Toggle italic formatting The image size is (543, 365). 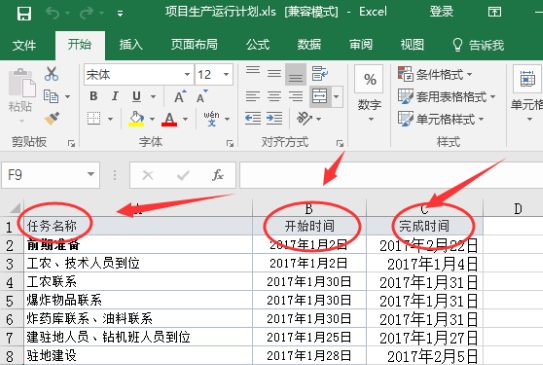coord(115,96)
